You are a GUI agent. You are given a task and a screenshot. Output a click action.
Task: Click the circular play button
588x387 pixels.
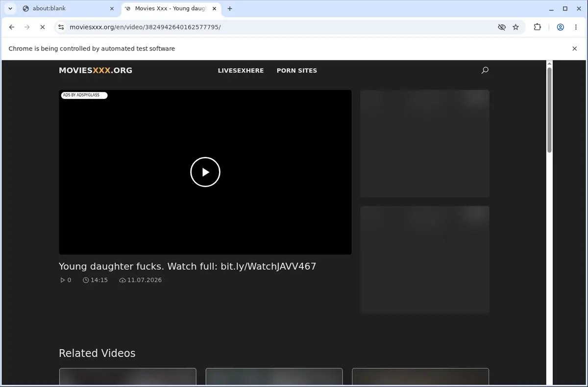coord(205,172)
